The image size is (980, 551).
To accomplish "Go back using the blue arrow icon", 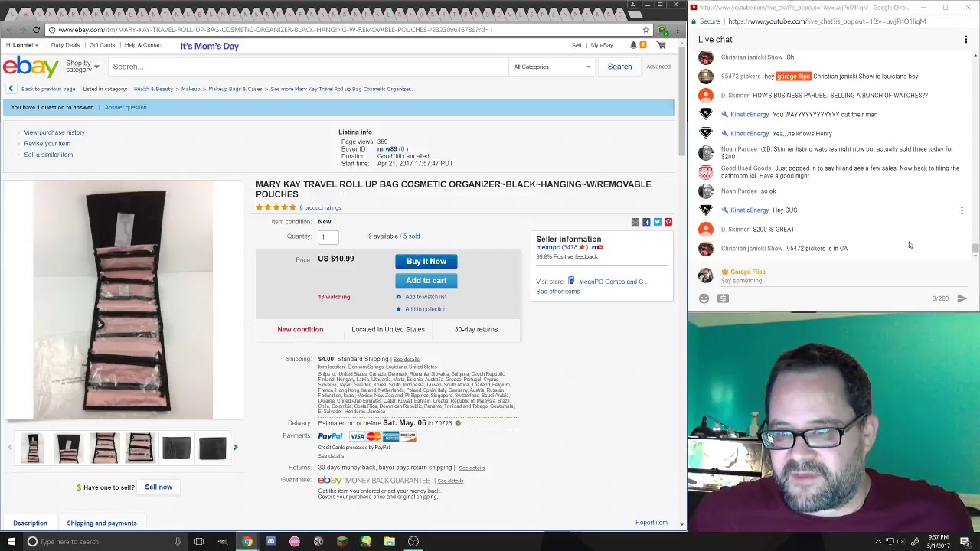I will (11, 89).
